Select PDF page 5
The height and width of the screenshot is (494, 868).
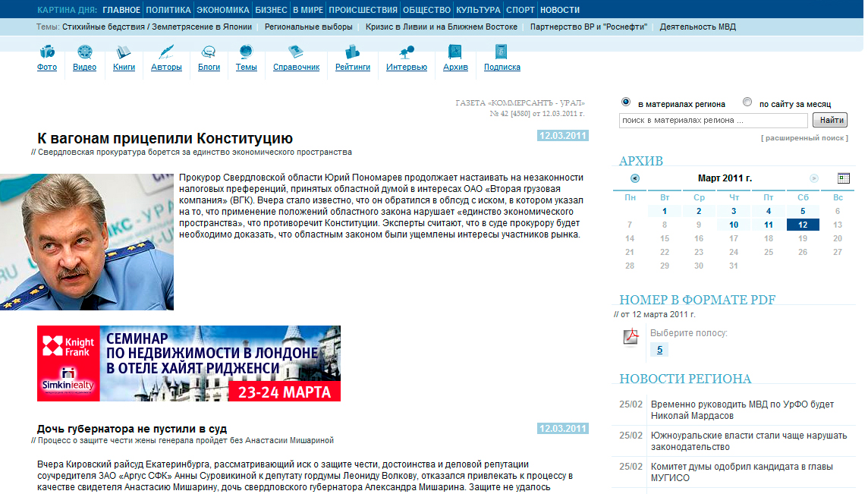point(659,350)
